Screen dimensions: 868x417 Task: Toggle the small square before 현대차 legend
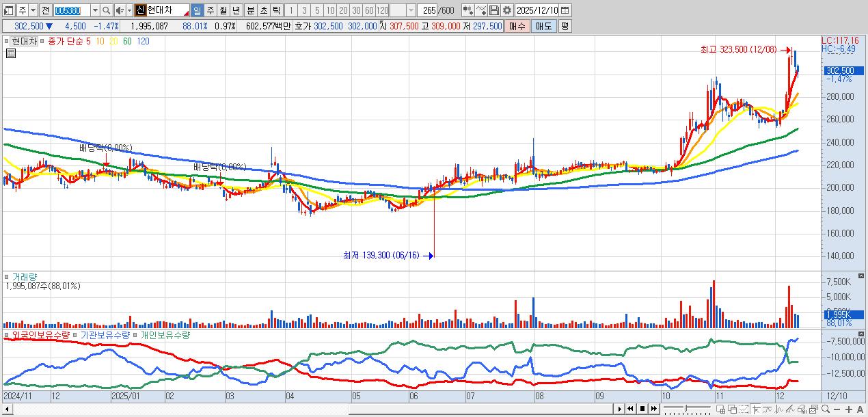[x=6, y=42]
